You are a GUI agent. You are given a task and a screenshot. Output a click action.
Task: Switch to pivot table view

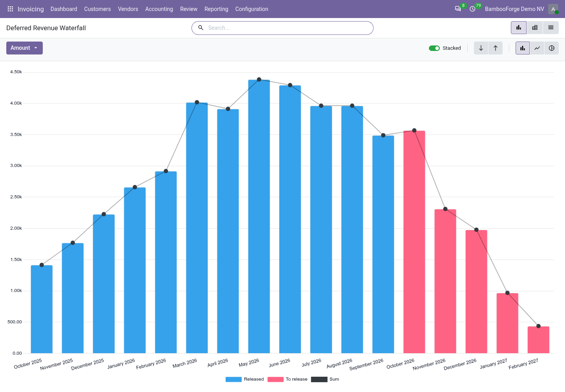tap(535, 28)
